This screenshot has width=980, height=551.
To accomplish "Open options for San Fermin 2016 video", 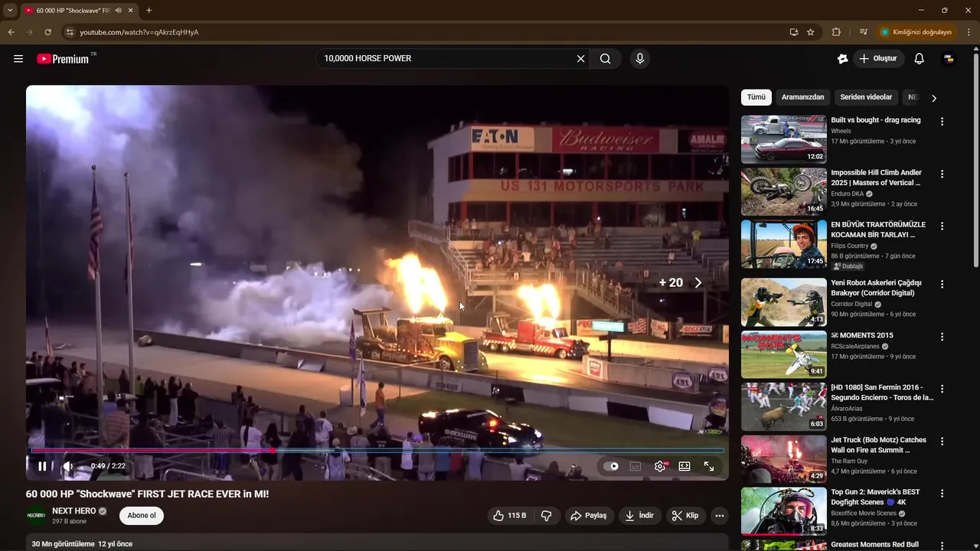I will (942, 389).
